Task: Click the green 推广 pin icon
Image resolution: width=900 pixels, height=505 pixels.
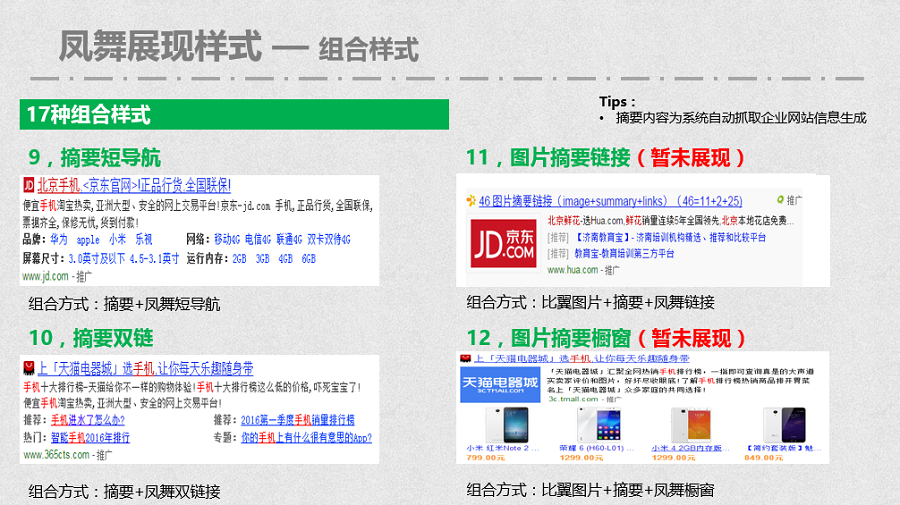Action: coord(780,200)
